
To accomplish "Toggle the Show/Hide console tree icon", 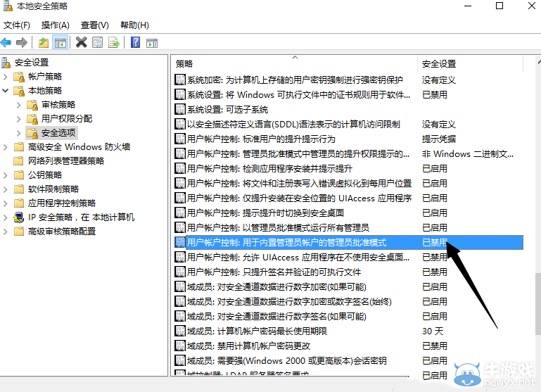I will click(61, 42).
